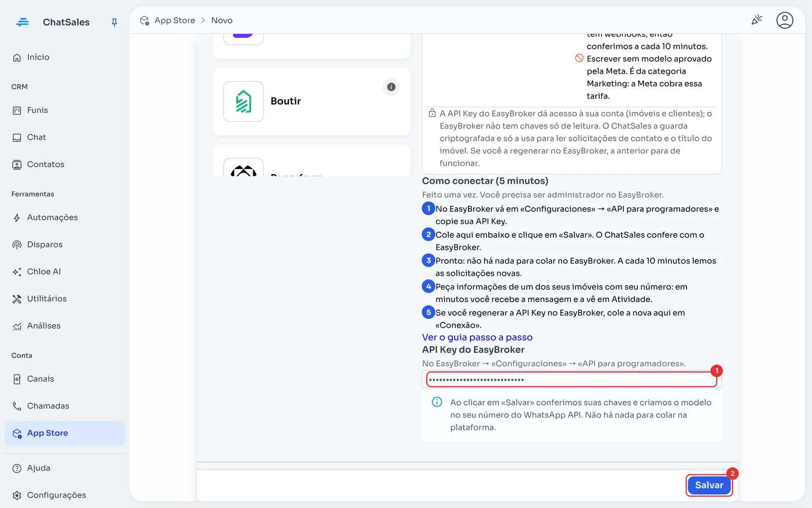This screenshot has height=508, width=812.
Task: Open the user profile avatar icon
Action: click(785, 20)
